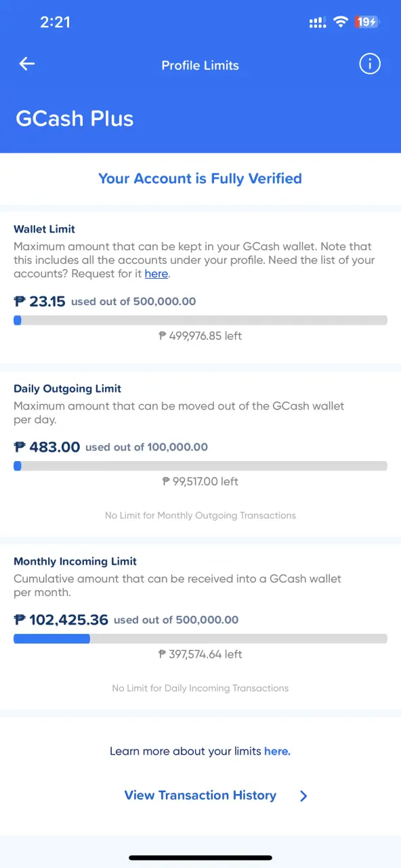Tap the battery indicator icon

(367, 22)
